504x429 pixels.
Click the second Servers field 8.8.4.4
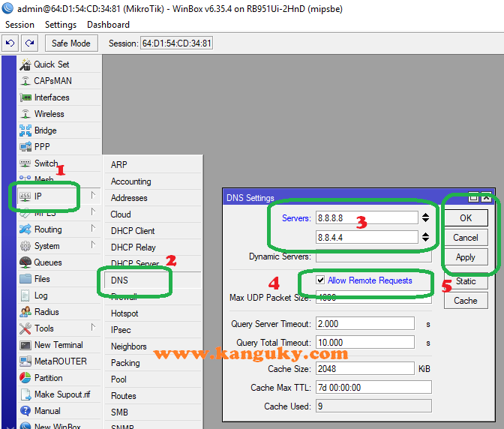pyautogui.click(x=367, y=238)
